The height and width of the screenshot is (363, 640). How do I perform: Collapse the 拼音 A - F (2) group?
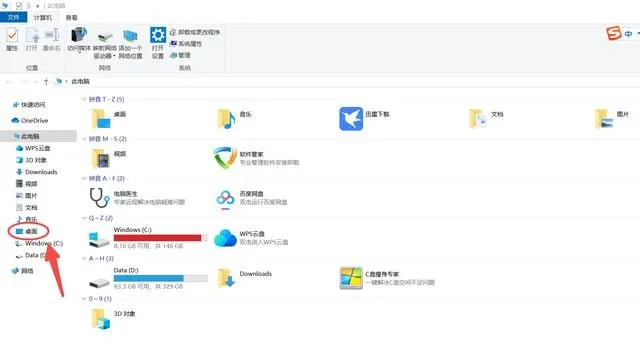coord(84,178)
